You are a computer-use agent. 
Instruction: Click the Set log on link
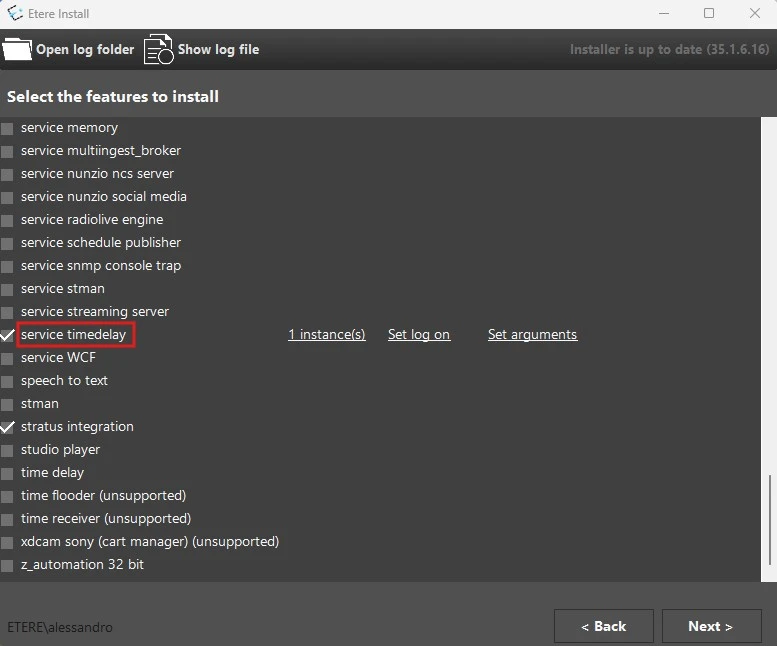point(418,335)
